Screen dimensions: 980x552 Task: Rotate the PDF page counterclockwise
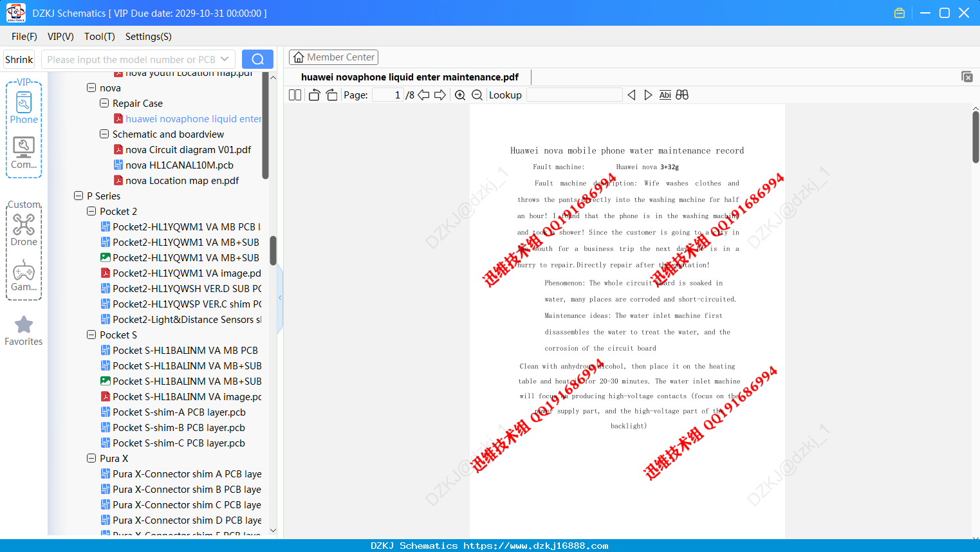pos(314,95)
